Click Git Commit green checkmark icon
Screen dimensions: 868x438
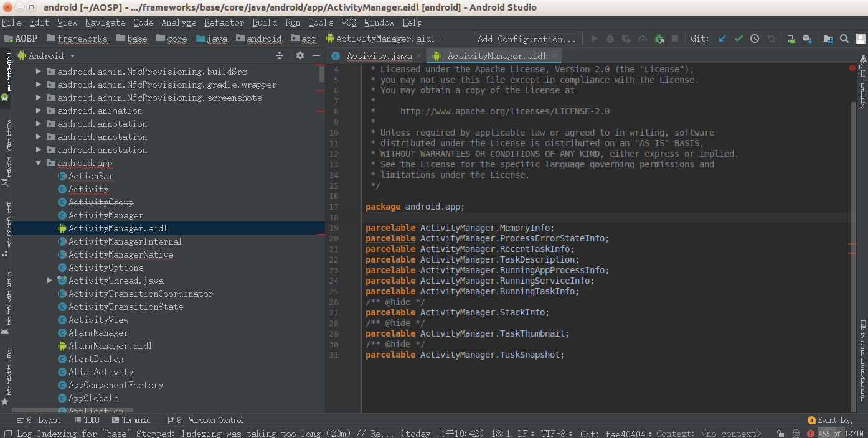738,39
